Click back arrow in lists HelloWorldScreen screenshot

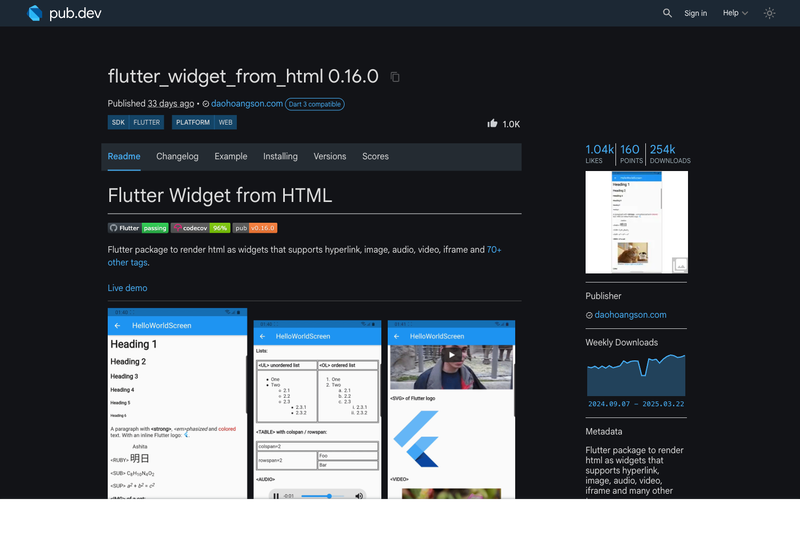click(x=263, y=336)
